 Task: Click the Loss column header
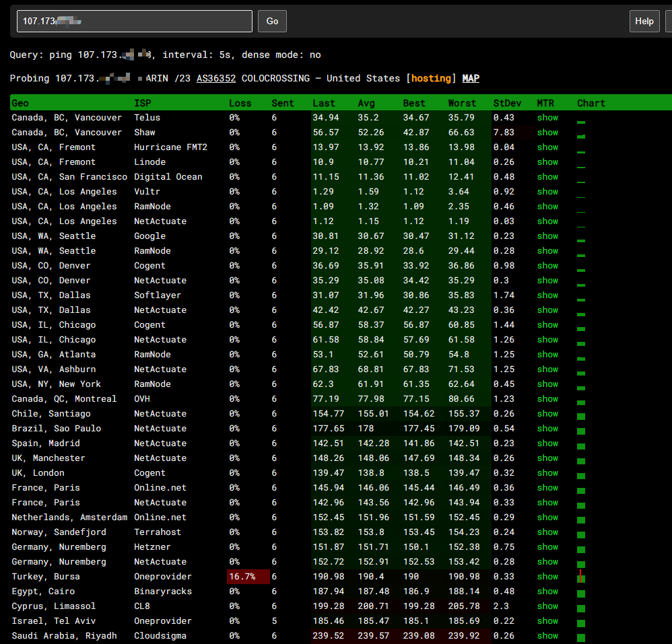click(x=240, y=103)
